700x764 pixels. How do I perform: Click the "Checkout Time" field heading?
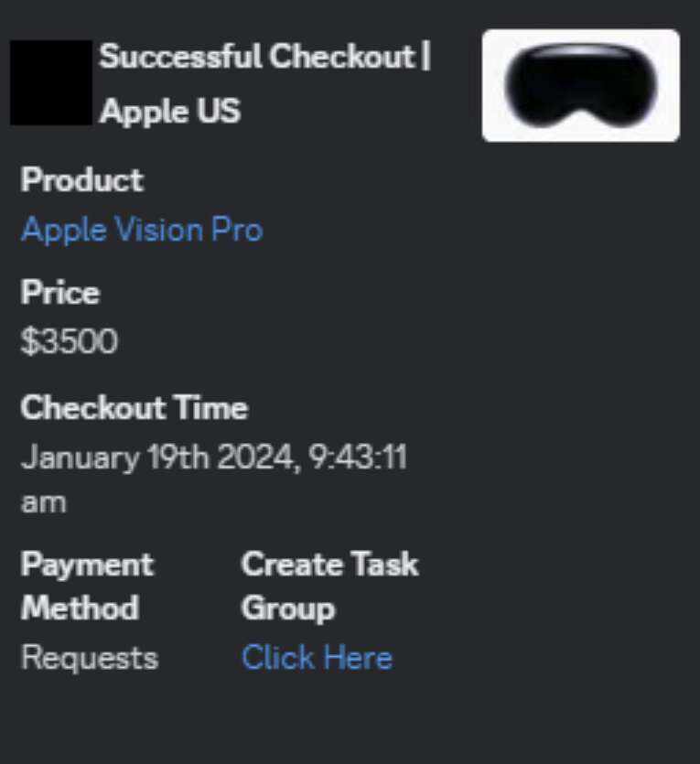coord(134,407)
